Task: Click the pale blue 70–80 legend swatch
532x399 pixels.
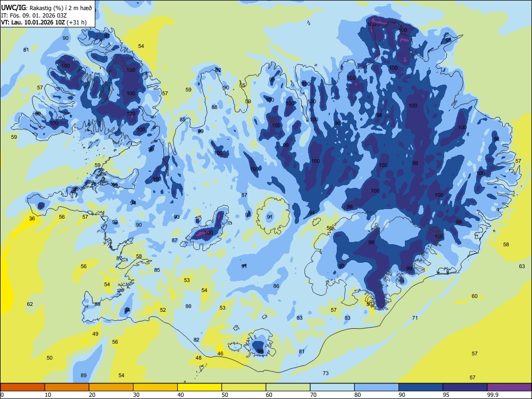Action: (x=332, y=387)
